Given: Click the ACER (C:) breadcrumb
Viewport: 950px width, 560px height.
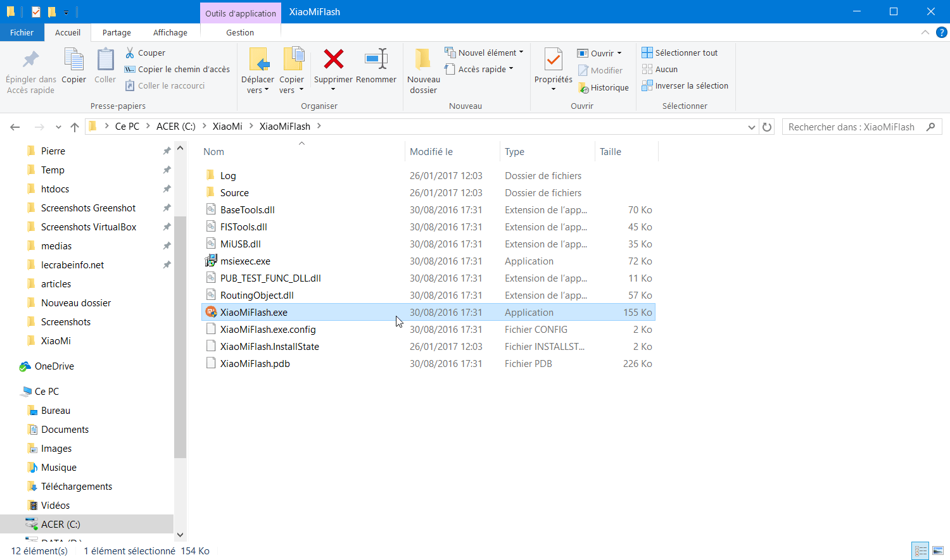Looking at the screenshot, I should pyautogui.click(x=176, y=126).
